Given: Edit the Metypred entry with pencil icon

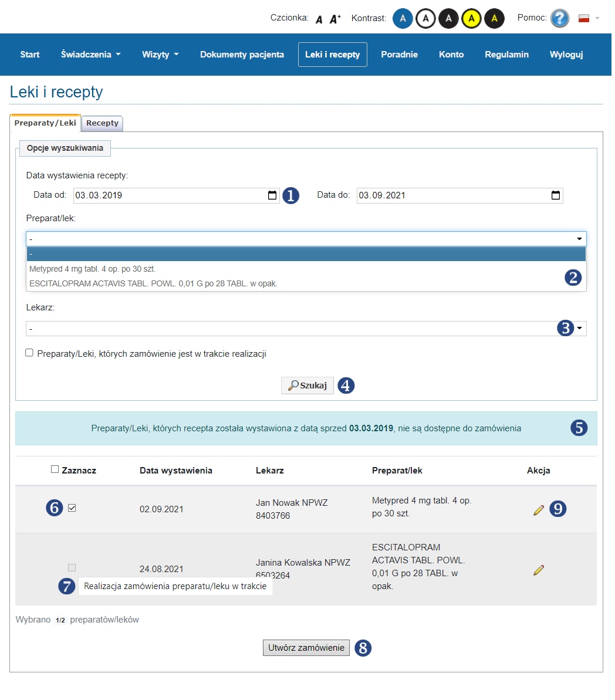Looking at the screenshot, I should point(538,510).
